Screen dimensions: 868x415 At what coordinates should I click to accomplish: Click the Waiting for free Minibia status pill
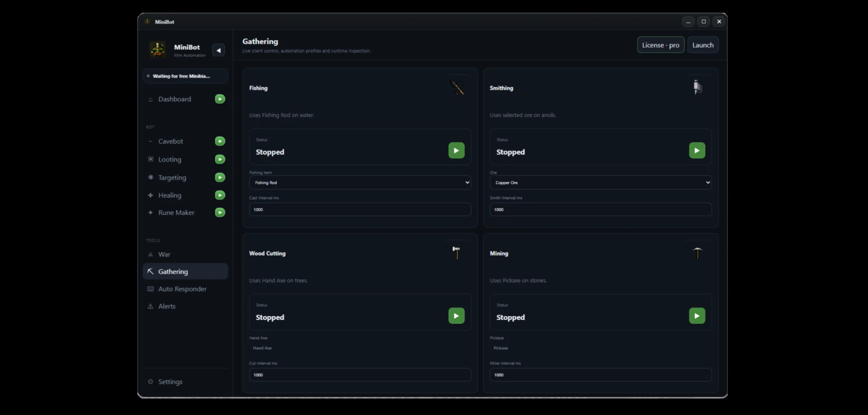click(x=185, y=76)
